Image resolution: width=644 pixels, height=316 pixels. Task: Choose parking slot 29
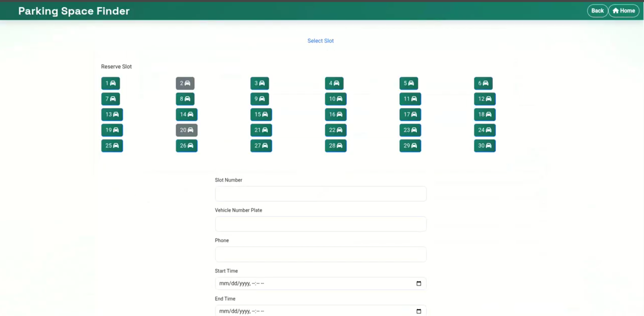(410, 146)
